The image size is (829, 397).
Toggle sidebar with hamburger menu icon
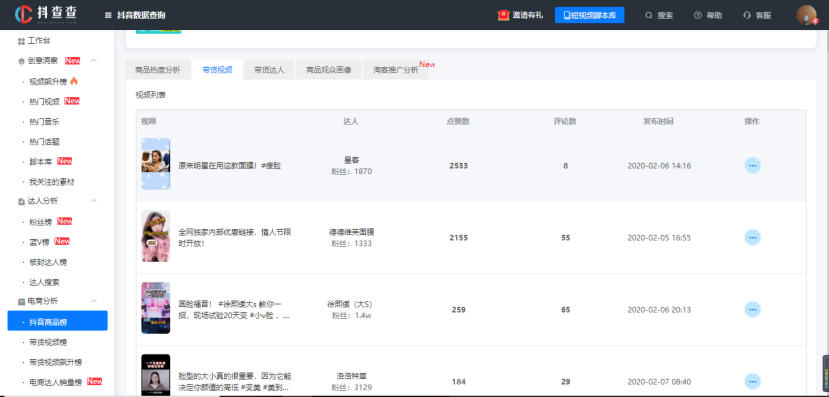point(108,15)
